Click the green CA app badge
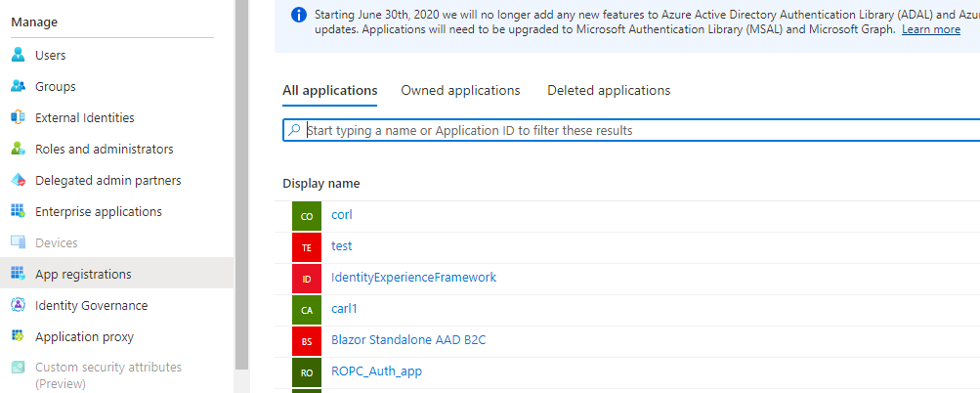 [306, 311]
